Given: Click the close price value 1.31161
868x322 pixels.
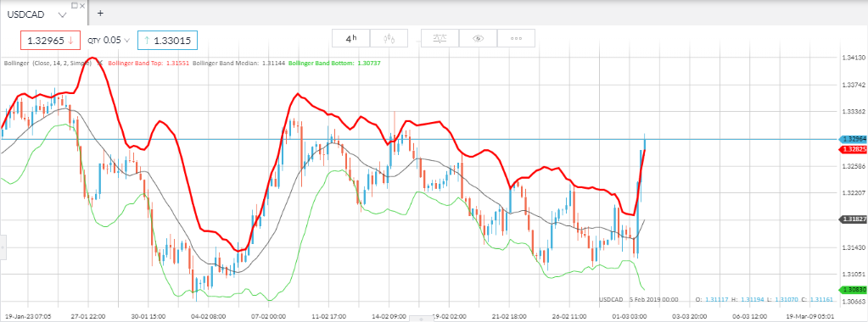Looking at the screenshot, I should 821,299.
